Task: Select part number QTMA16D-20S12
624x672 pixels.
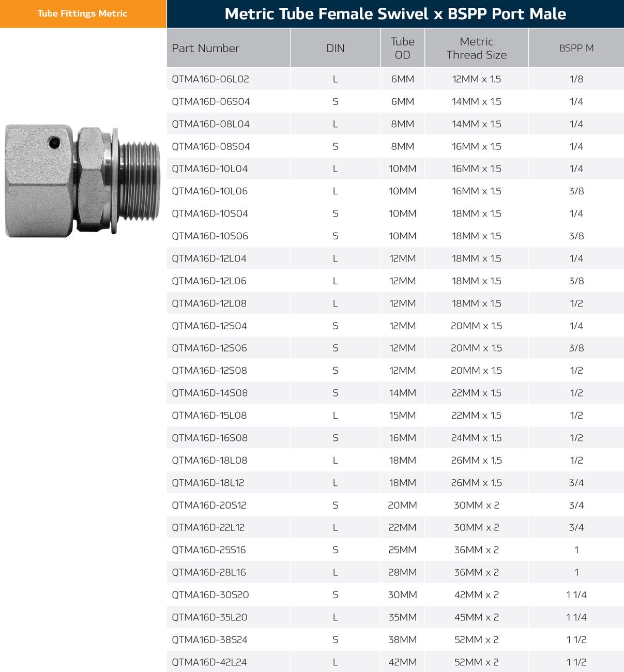Action: click(209, 505)
